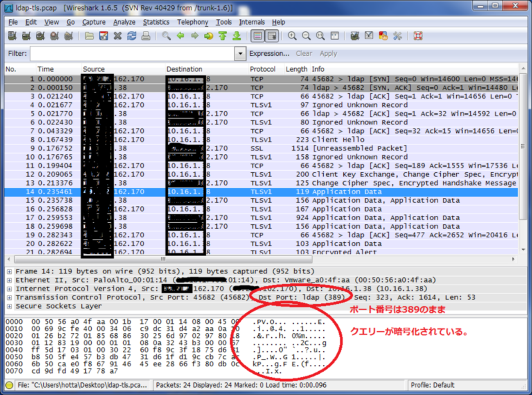Click the Apply filter button
This screenshot has width=532, height=395.
[328, 54]
